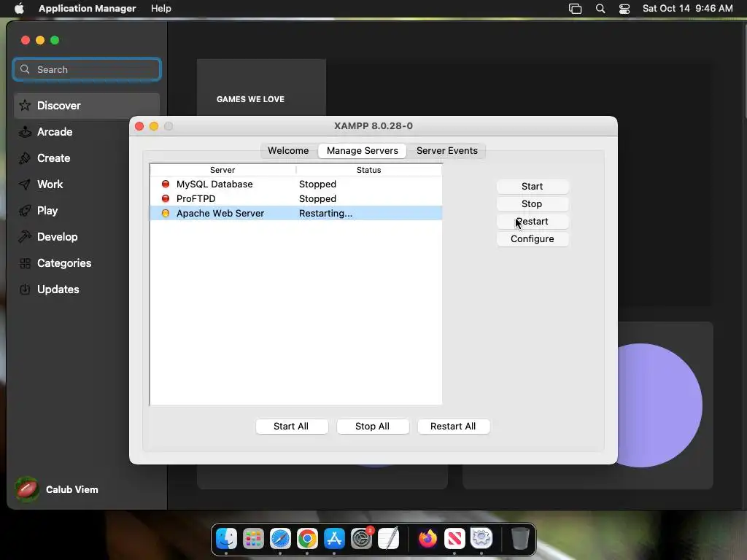
Task: Click the Develop hammer icon
Action: coord(25,237)
